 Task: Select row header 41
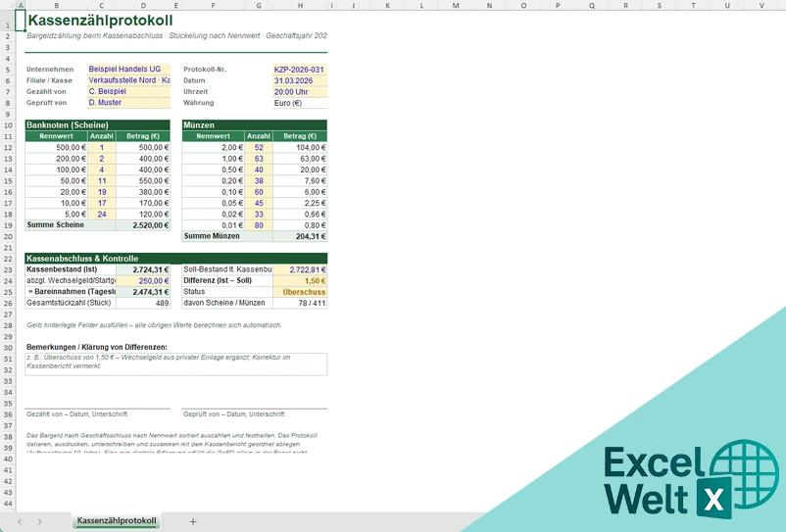pyautogui.click(x=8, y=470)
